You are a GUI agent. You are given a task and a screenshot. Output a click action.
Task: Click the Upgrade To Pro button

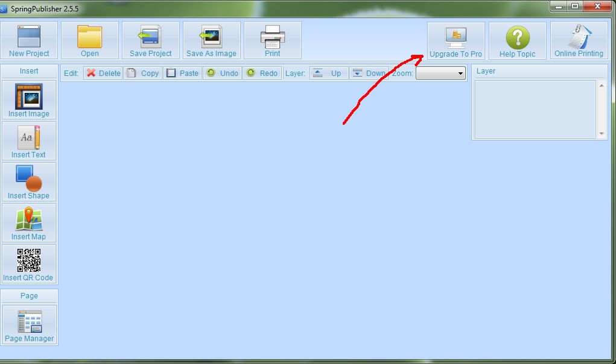(456, 41)
